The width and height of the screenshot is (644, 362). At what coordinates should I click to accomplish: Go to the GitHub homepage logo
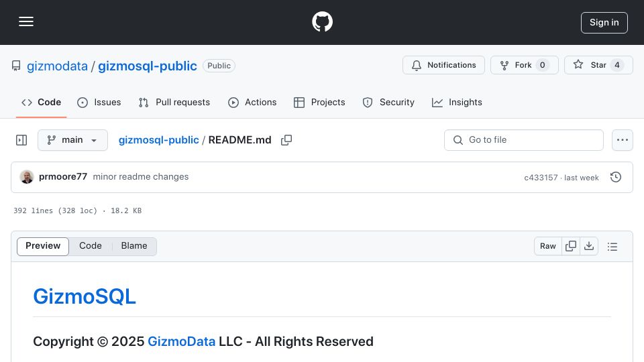[322, 21]
